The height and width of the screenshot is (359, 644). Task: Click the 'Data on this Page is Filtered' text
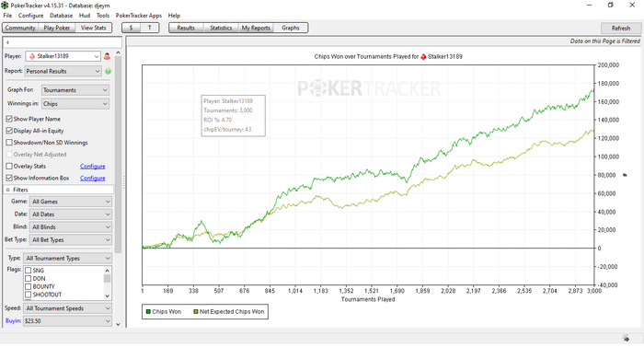pos(605,41)
